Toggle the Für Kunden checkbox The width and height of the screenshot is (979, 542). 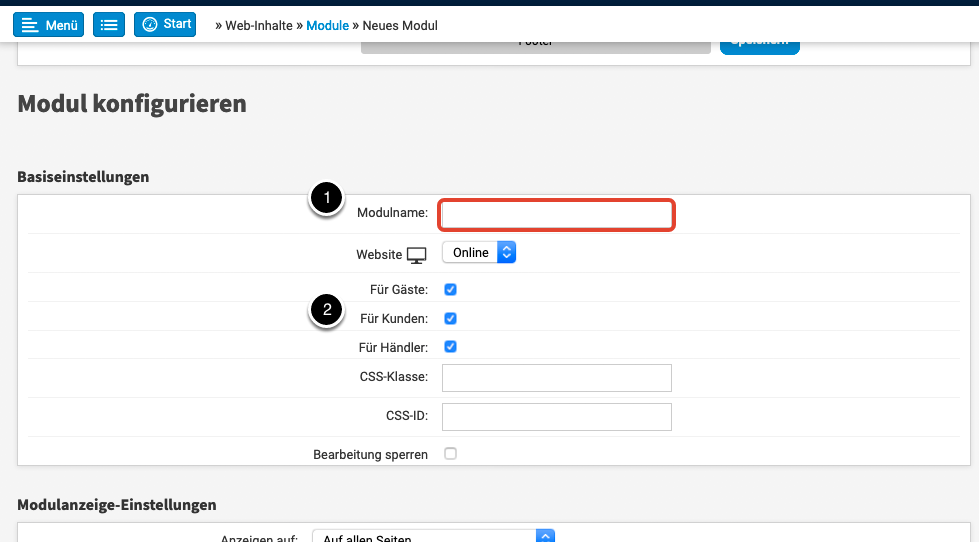tap(450, 319)
